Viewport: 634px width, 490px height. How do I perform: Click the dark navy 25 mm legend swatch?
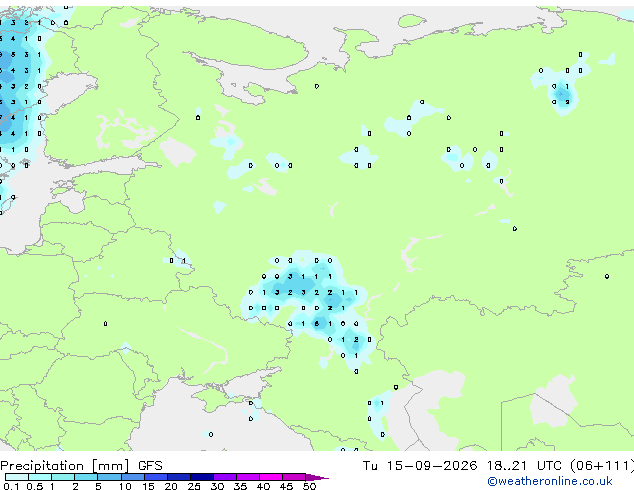pyautogui.click(x=202, y=477)
